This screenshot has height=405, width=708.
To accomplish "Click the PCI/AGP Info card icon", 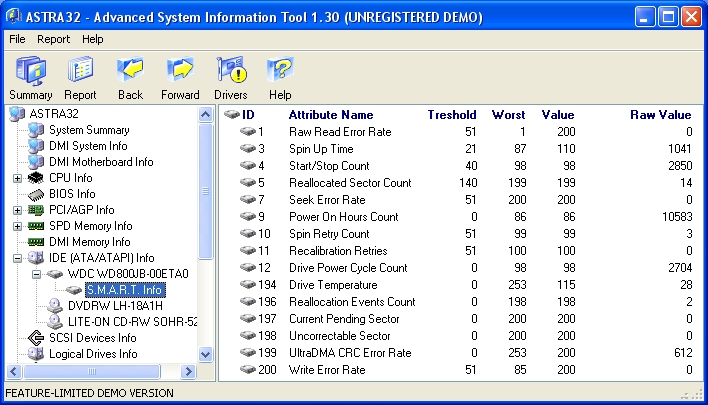I will tap(36, 210).
